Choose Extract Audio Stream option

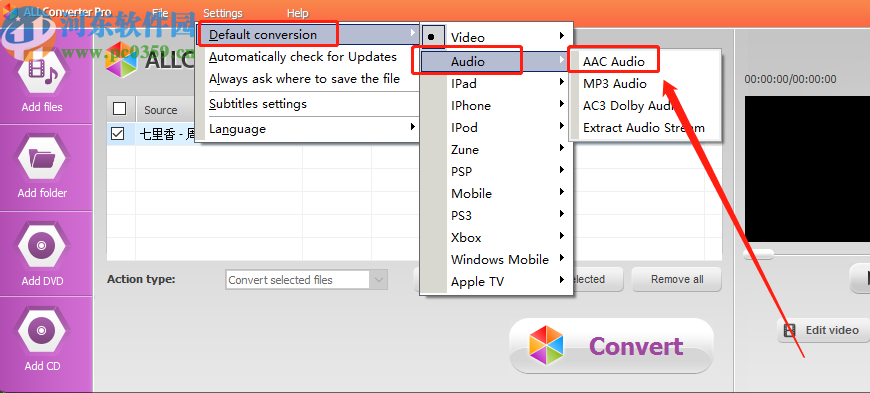pyautogui.click(x=645, y=128)
